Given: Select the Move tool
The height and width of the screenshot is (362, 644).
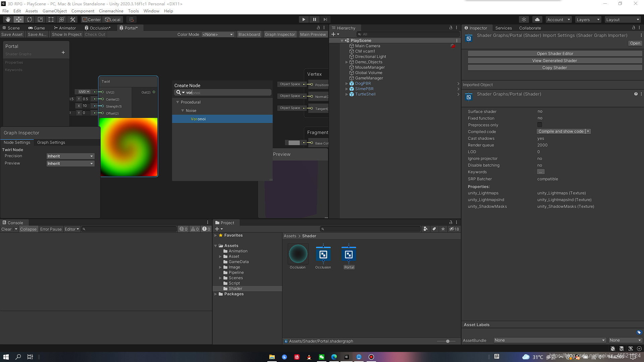Looking at the screenshot, I should (x=19, y=19).
